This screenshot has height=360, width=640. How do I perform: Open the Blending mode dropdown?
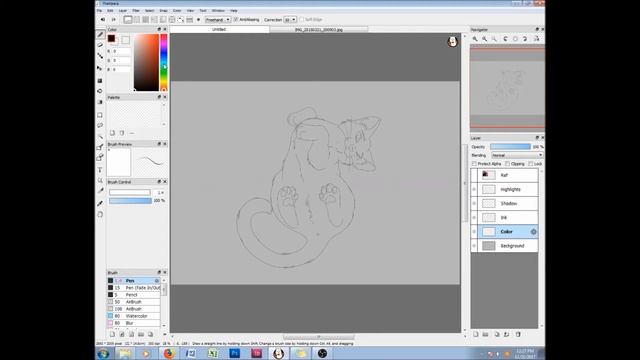(x=517, y=156)
